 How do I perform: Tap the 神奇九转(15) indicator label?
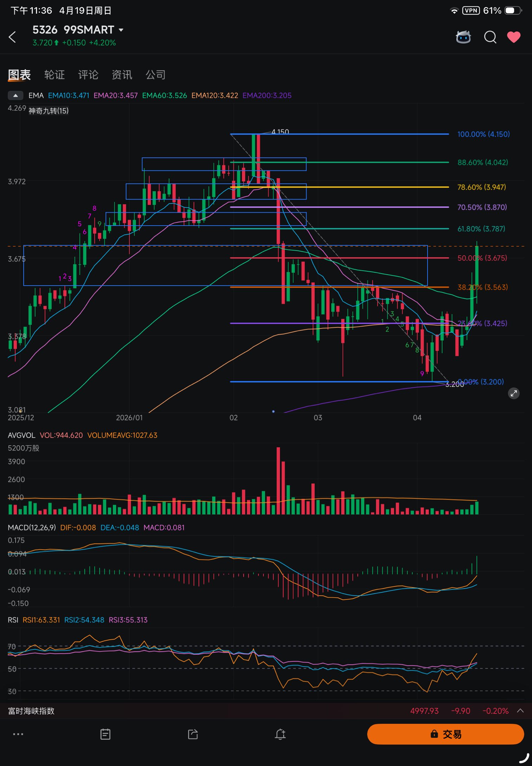coord(49,111)
